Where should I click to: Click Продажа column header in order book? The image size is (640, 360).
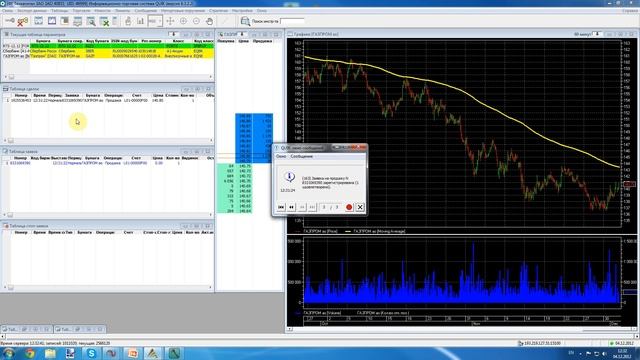[262, 41]
